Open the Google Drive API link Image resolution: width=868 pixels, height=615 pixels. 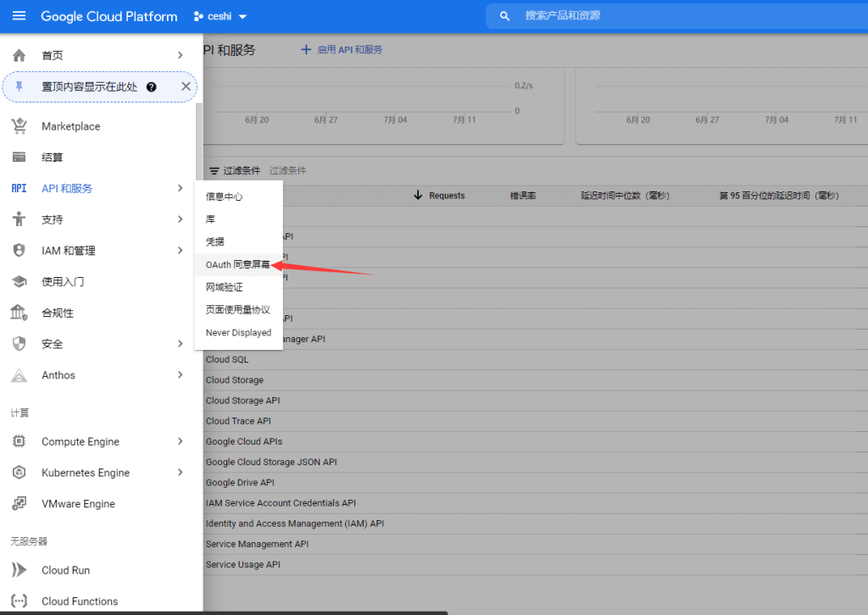click(240, 482)
